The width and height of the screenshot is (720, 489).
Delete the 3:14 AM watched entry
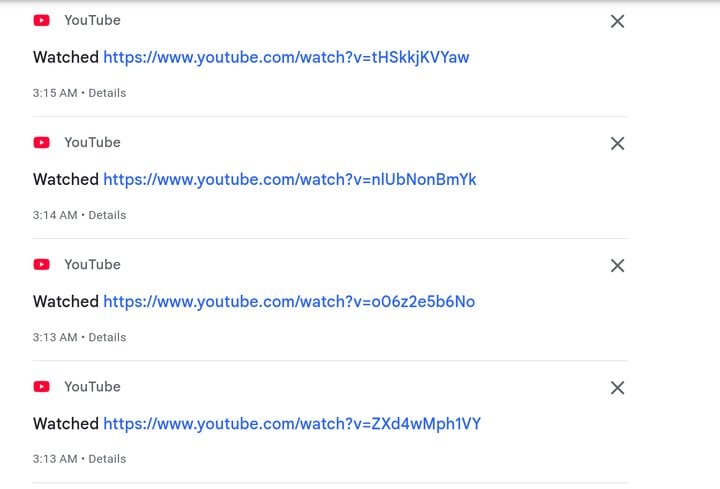coord(617,143)
